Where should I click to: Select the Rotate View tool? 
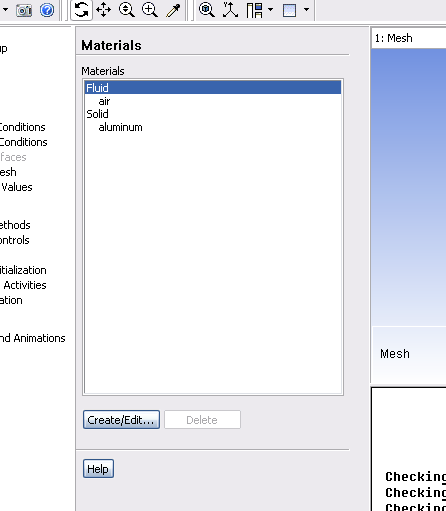81,10
